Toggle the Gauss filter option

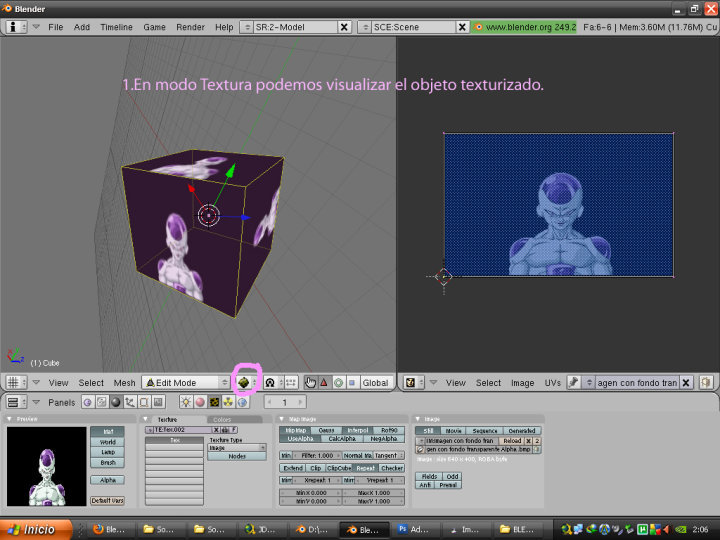coord(326,430)
